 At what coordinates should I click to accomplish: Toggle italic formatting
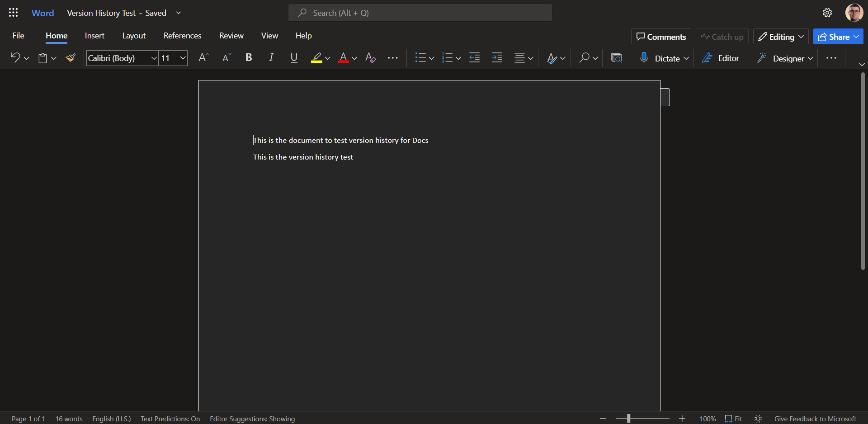pos(271,58)
